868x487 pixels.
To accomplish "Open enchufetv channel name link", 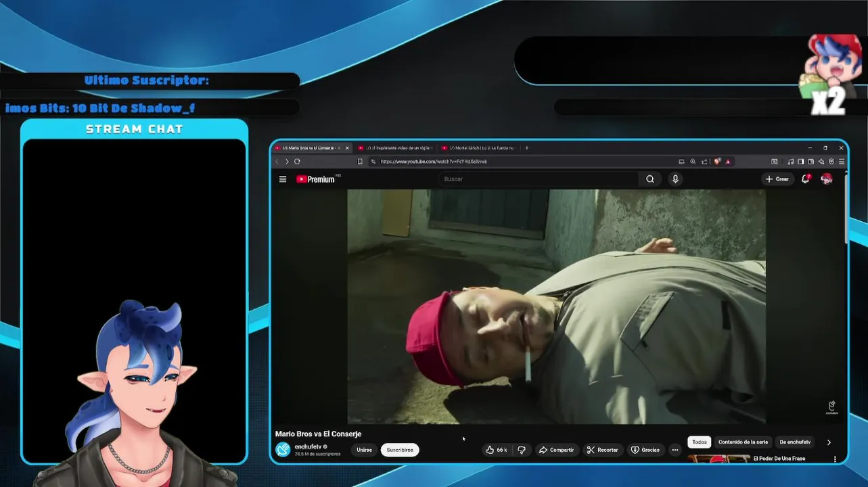I will 308,447.
